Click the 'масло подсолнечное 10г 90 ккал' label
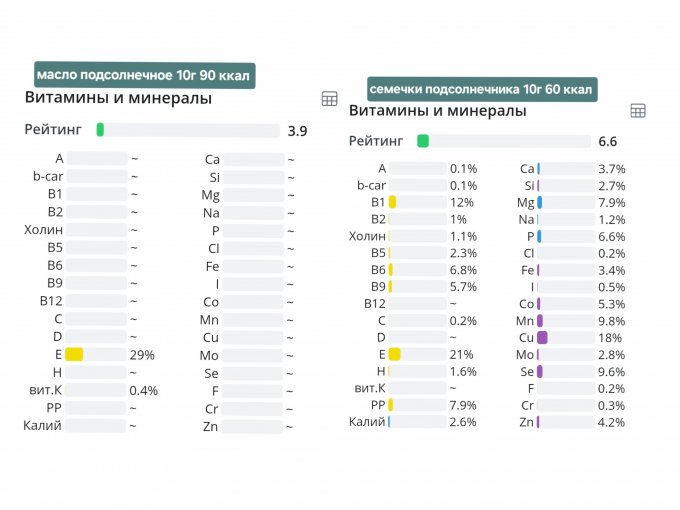 pos(144,76)
